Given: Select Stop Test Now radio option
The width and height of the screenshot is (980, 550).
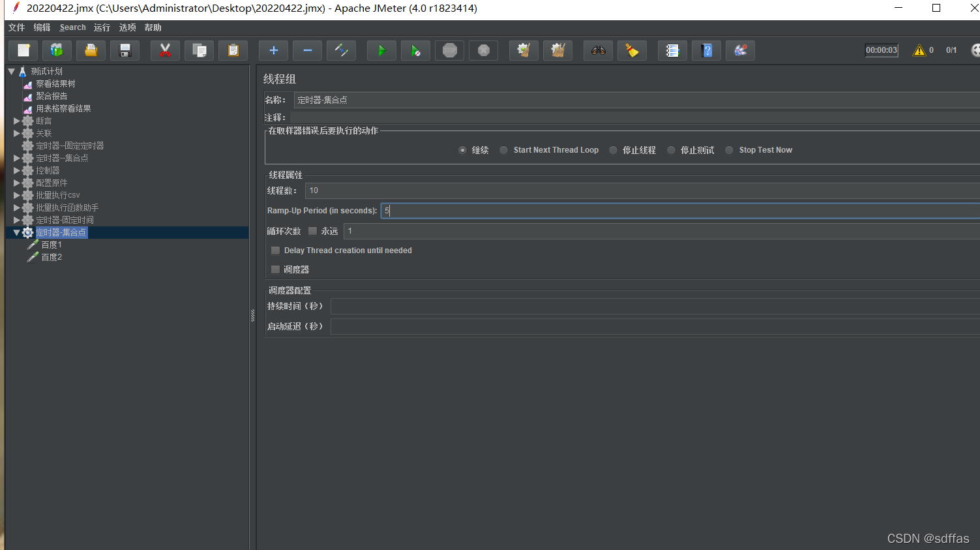Looking at the screenshot, I should [729, 150].
